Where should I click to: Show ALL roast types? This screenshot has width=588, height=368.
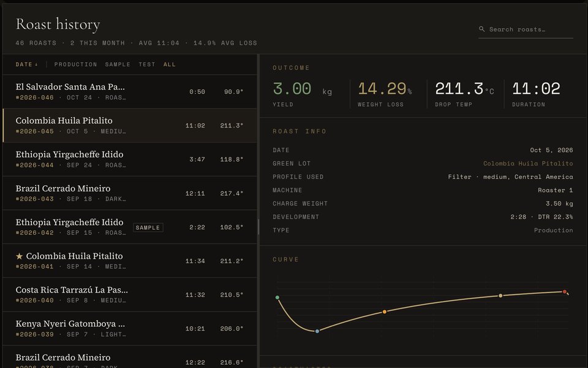(x=169, y=64)
